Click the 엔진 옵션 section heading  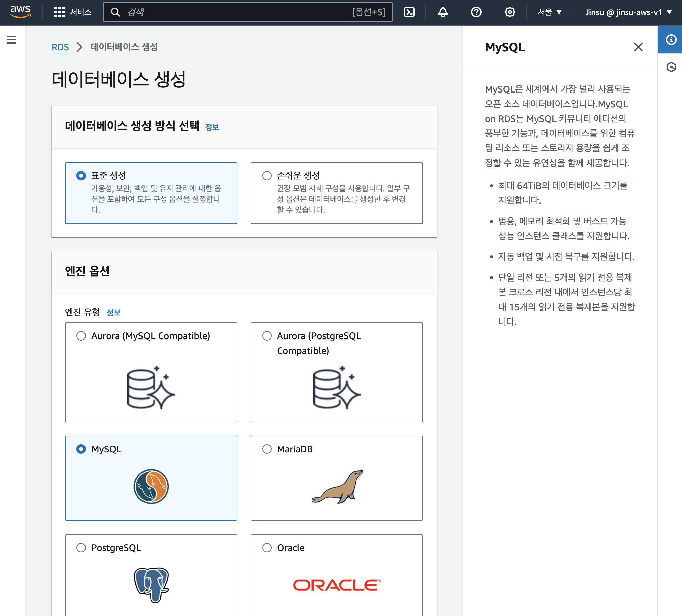coord(87,271)
